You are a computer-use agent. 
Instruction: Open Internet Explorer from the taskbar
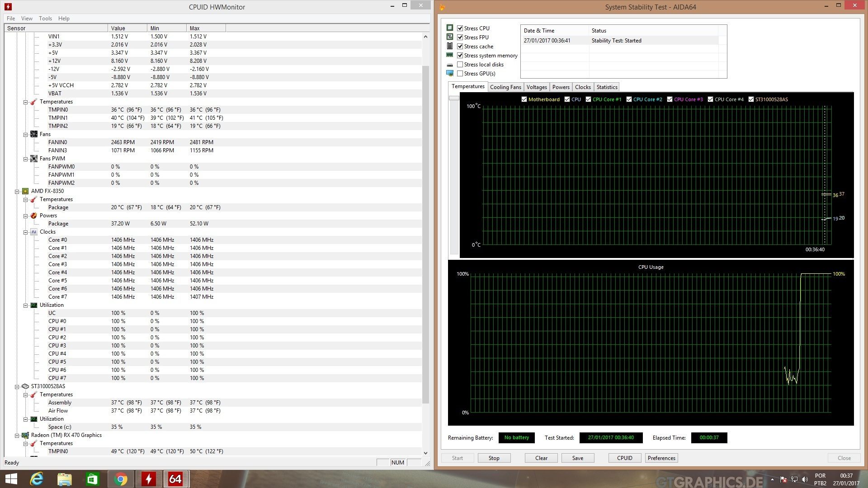(37, 479)
